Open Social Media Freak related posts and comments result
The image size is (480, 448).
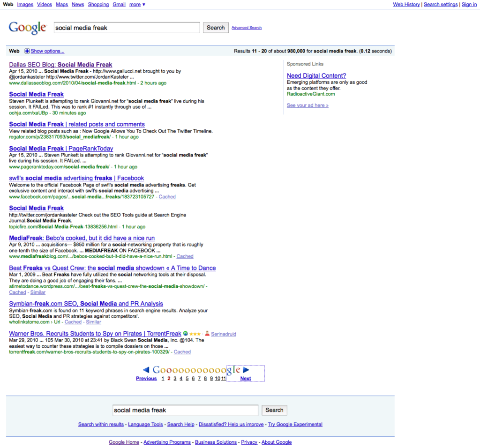click(77, 124)
